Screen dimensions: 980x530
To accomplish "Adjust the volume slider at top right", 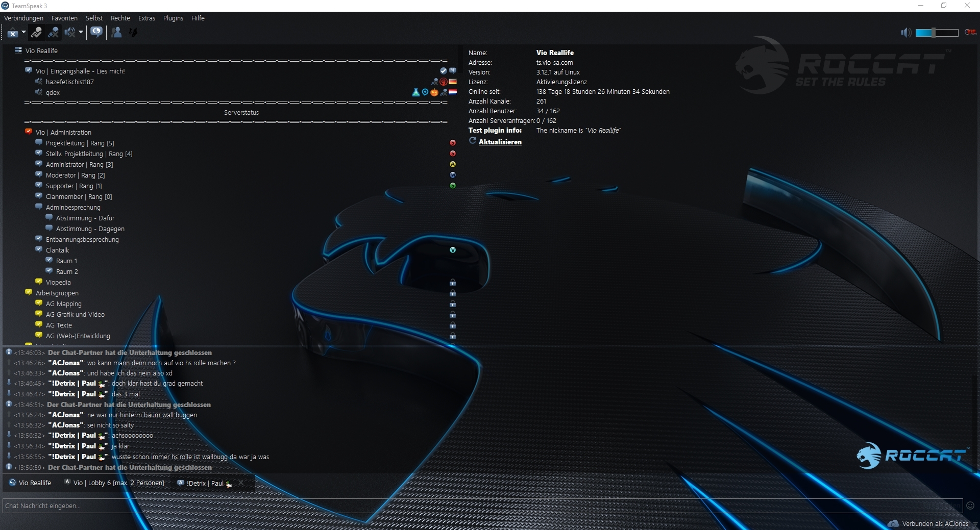I will (937, 33).
